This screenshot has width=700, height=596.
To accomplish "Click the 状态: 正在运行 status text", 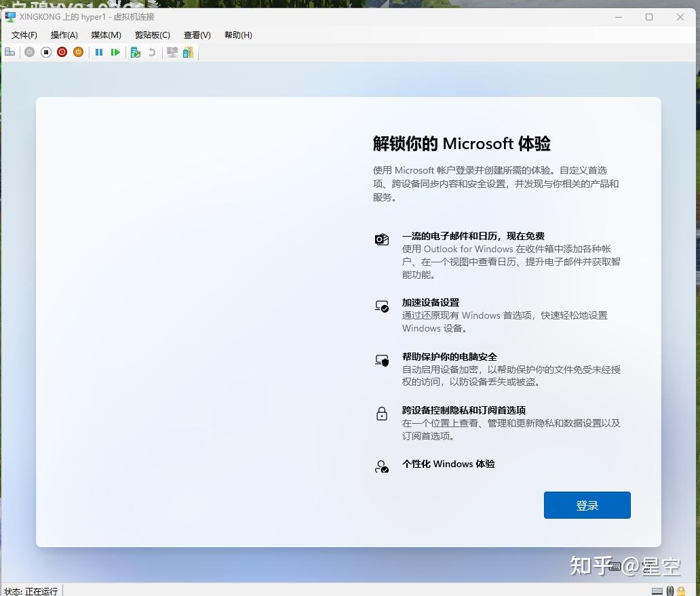I will coord(31,591).
